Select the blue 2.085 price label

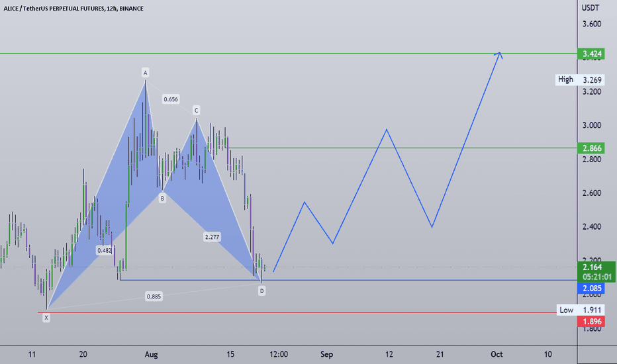pyautogui.click(x=591, y=289)
